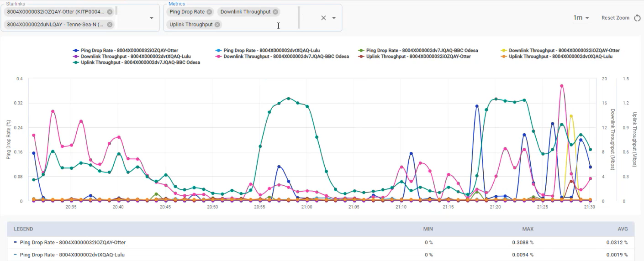
Task: Open the Metrics dropdown arrow
Action: point(334,18)
